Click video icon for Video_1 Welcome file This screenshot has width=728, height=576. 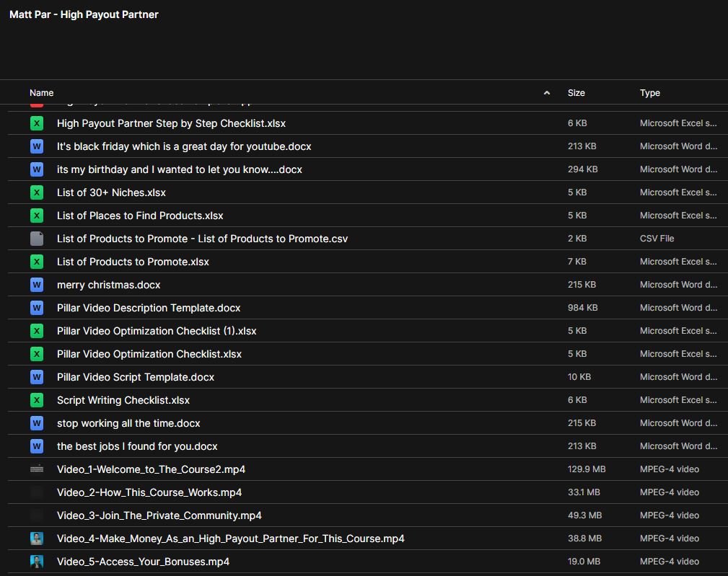coord(37,469)
